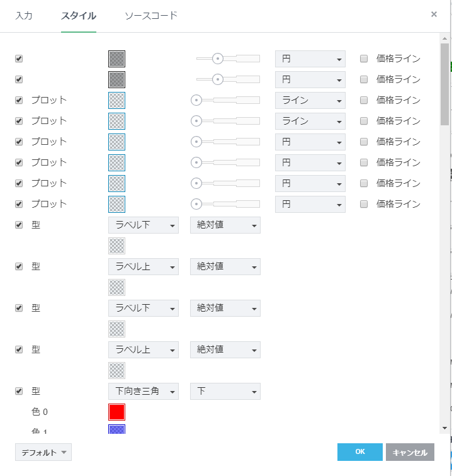Expand the 下向き三角 shape dropdown
The width and height of the screenshot is (452, 476).
[143, 391]
